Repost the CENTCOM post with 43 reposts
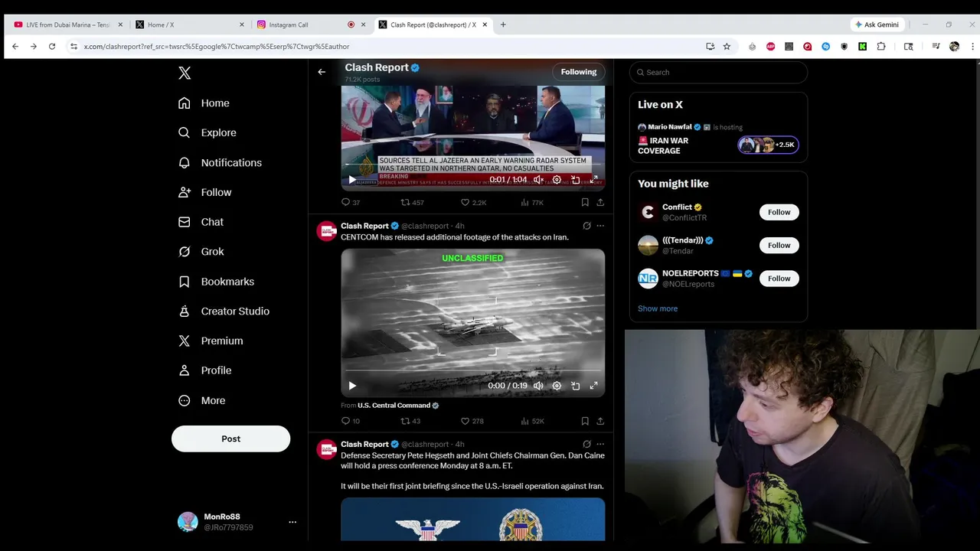980x551 pixels. pyautogui.click(x=411, y=421)
